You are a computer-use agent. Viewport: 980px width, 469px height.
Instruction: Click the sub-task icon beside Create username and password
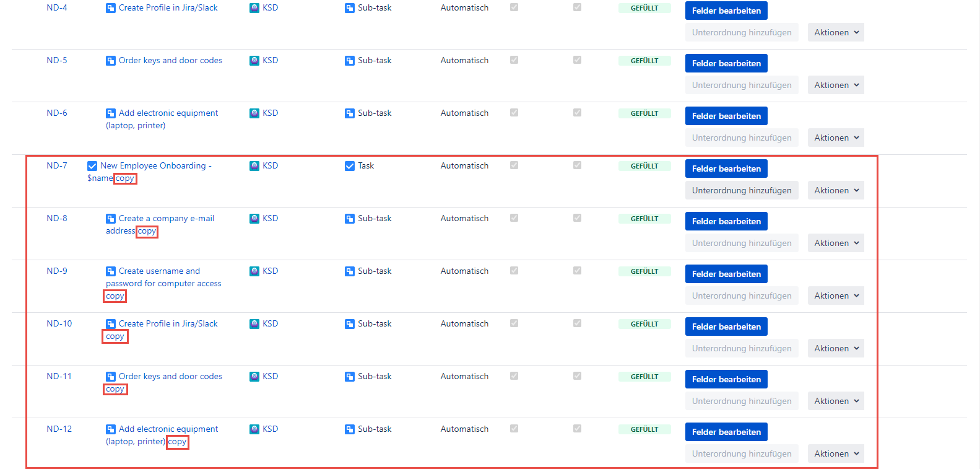(x=111, y=271)
